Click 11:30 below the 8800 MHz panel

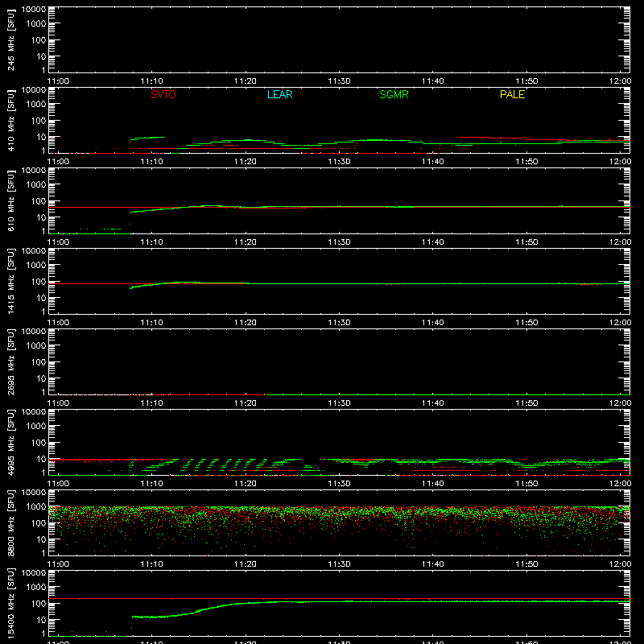coord(339,564)
